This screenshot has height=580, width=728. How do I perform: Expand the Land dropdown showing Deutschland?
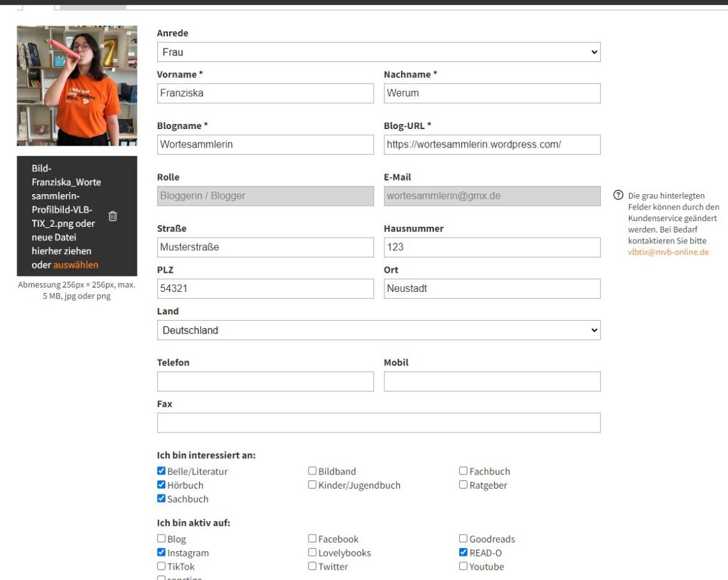(378, 330)
